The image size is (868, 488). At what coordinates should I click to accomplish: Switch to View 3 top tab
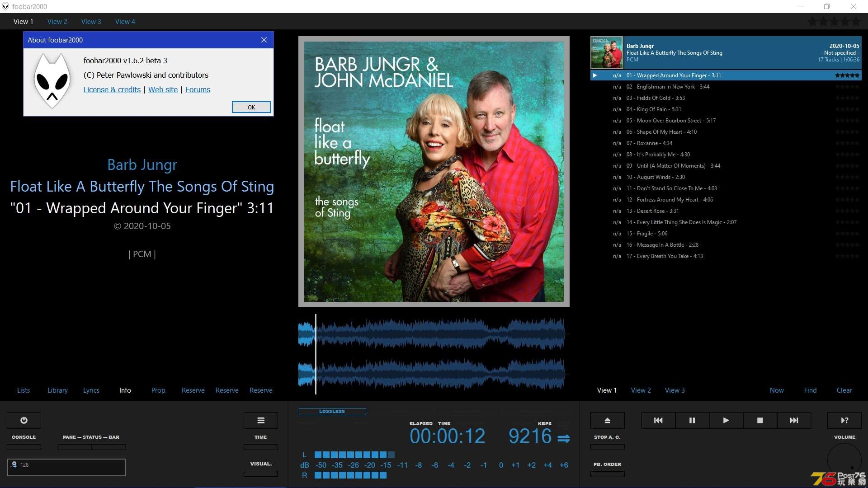(91, 21)
